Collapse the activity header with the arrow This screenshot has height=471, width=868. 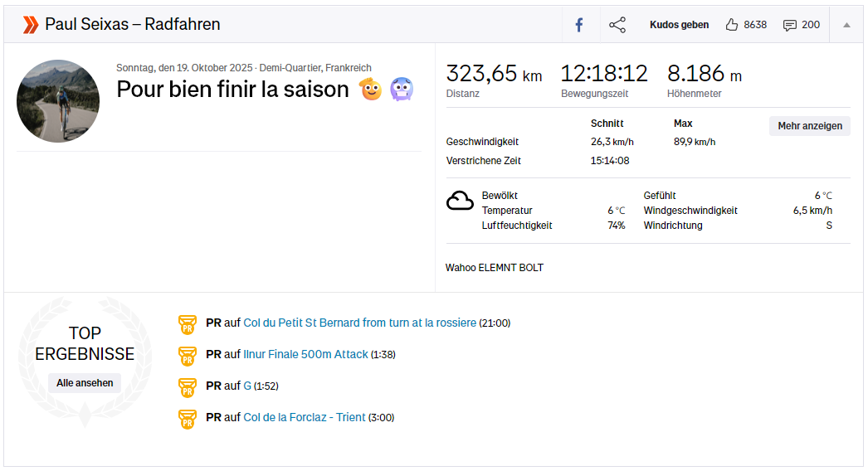(x=846, y=25)
